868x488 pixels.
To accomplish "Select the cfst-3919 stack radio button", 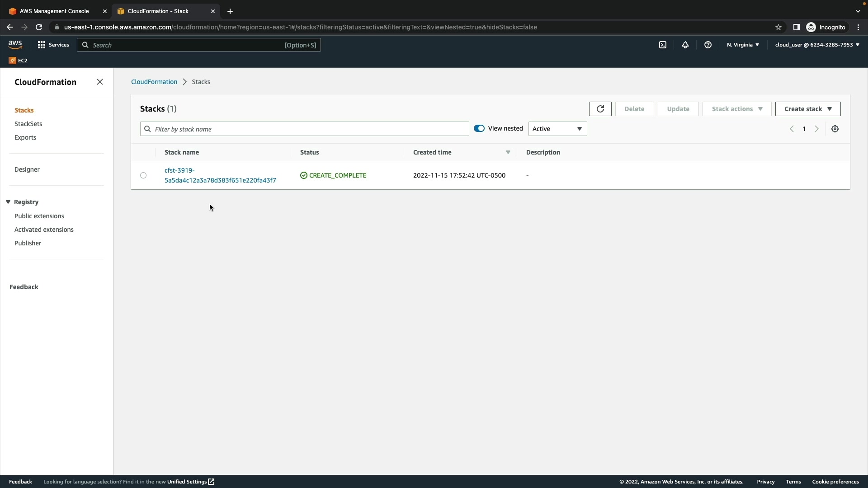I will 143,175.
